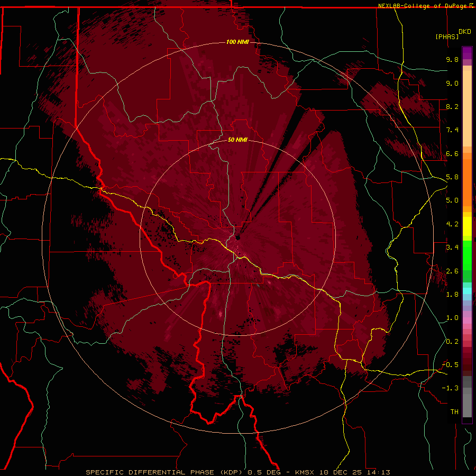This screenshot has height=476, width=476.
Task: Click the [PHAS] label near the legend
Action: (447, 36)
